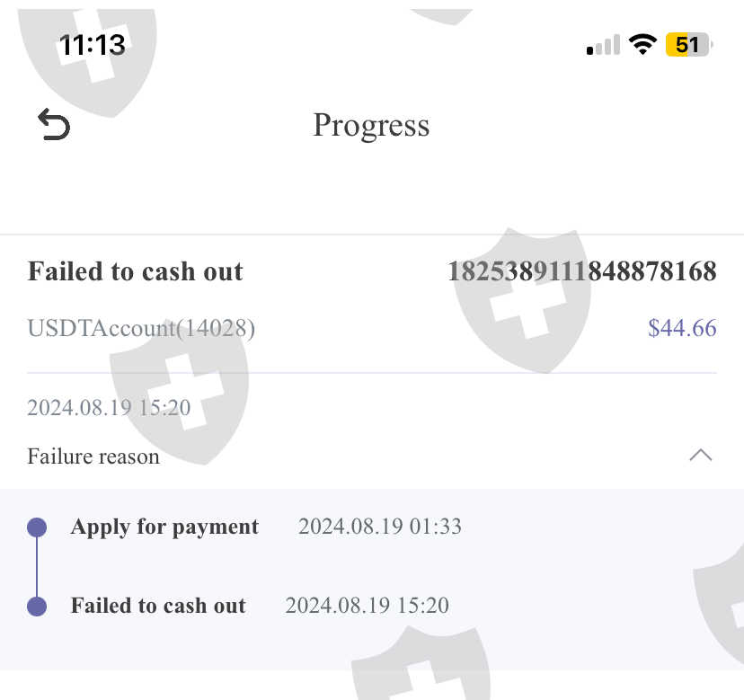744x700 pixels.
Task: Tap the $44.66 amount
Action: pyautogui.click(x=682, y=328)
